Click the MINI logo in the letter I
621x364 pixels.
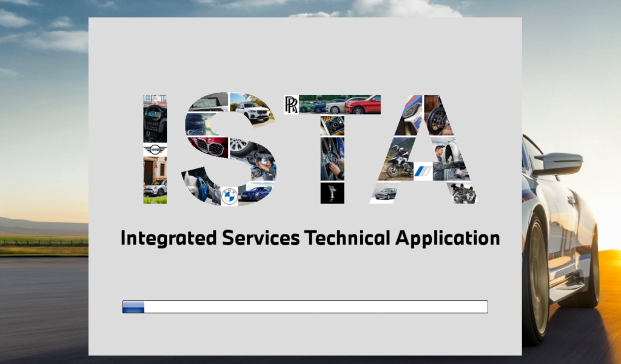155,150
